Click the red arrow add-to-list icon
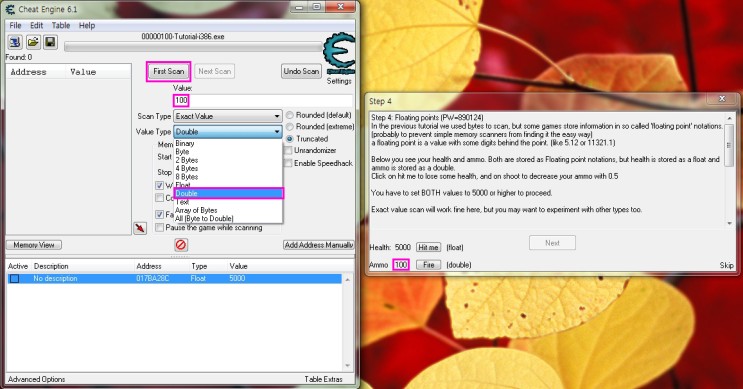Viewport: 743px width, 389px height. [140, 228]
